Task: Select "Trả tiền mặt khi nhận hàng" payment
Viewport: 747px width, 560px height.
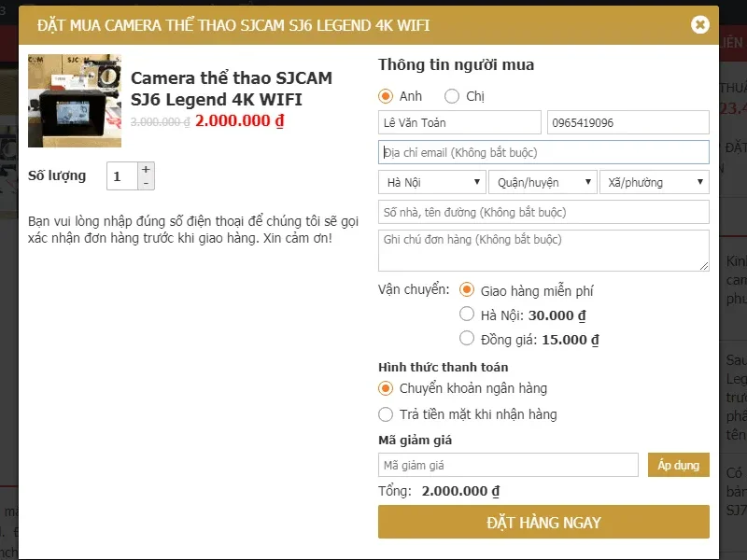Action: pyautogui.click(x=385, y=414)
